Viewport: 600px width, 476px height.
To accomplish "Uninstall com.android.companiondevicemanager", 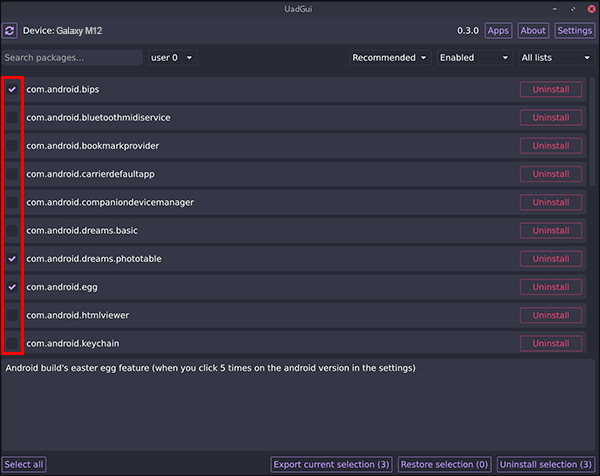I will [551, 202].
